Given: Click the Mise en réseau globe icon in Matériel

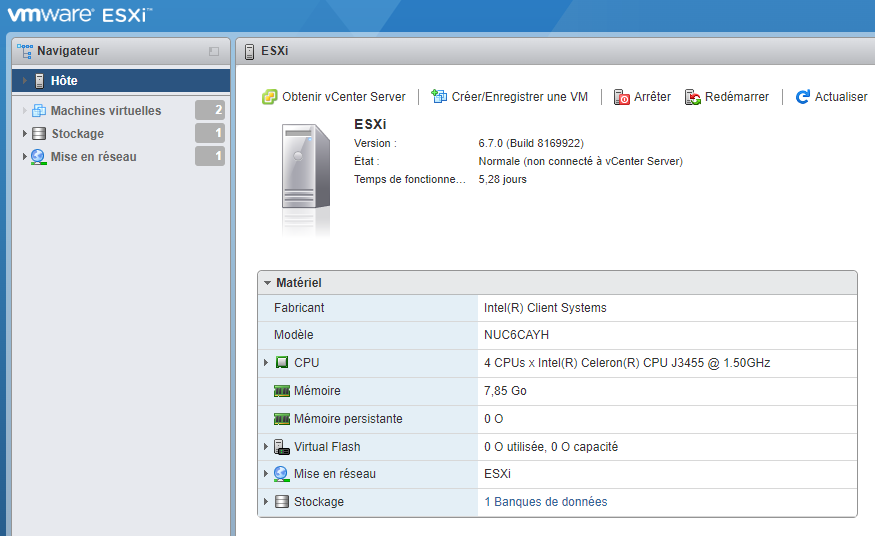Looking at the screenshot, I should [281, 474].
